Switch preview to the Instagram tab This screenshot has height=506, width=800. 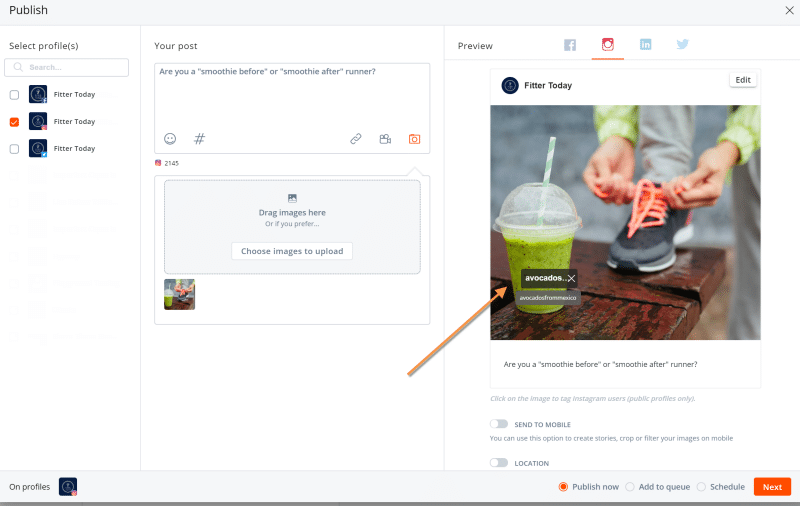(x=607, y=45)
